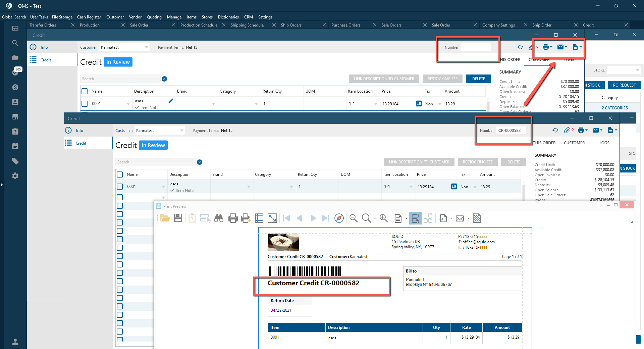
Task: Toggle select-all checkbox in front Credit grid
Action: pyautogui.click(x=120, y=174)
